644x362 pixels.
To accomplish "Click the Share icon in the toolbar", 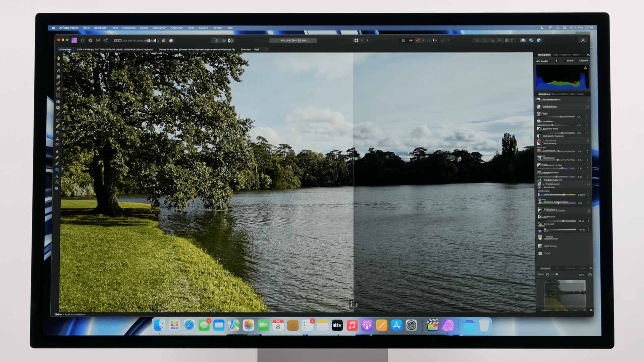I will [105, 40].
